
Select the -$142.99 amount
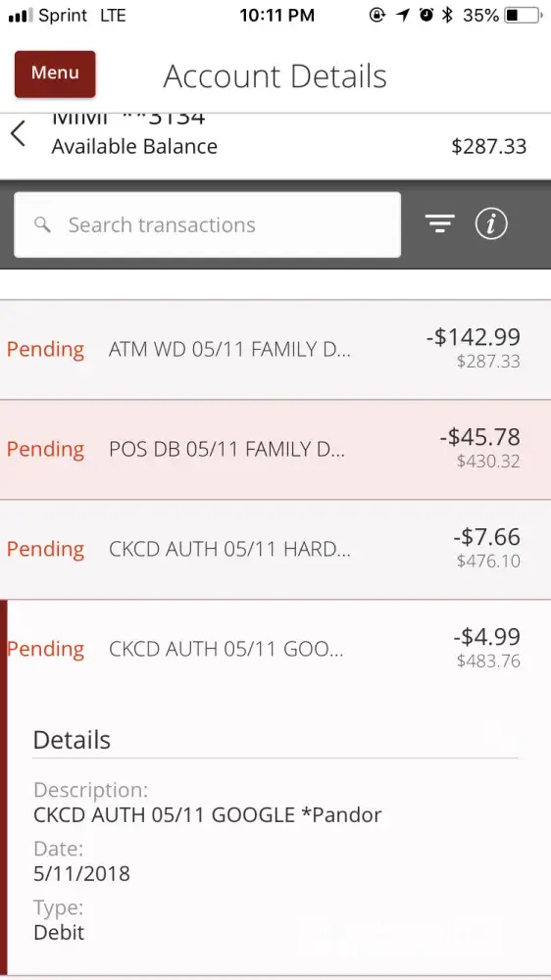pos(473,337)
